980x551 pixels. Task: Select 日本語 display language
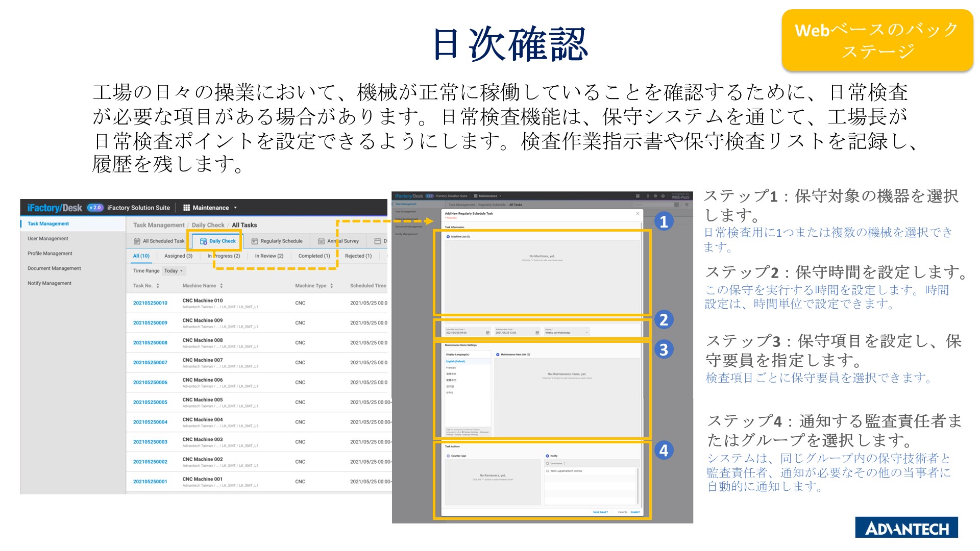pos(450,387)
